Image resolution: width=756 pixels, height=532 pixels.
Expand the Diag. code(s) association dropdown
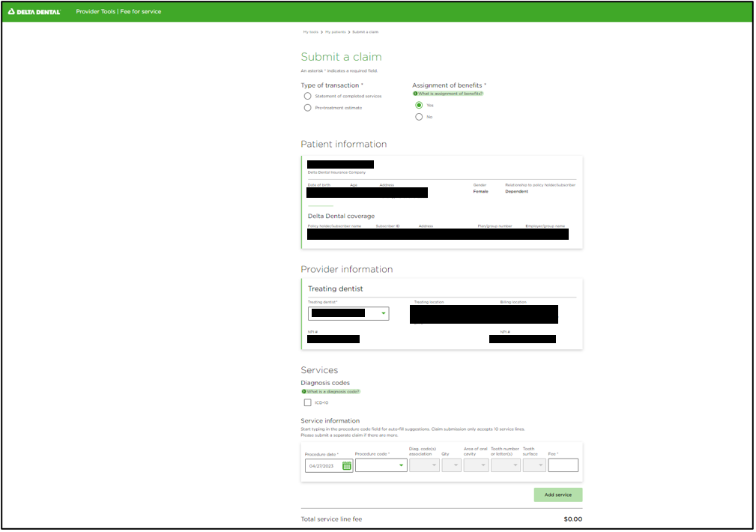pos(424,465)
